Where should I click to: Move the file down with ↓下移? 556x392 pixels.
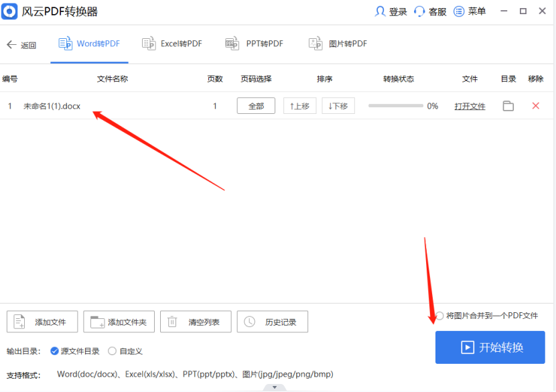click(338, 106)
